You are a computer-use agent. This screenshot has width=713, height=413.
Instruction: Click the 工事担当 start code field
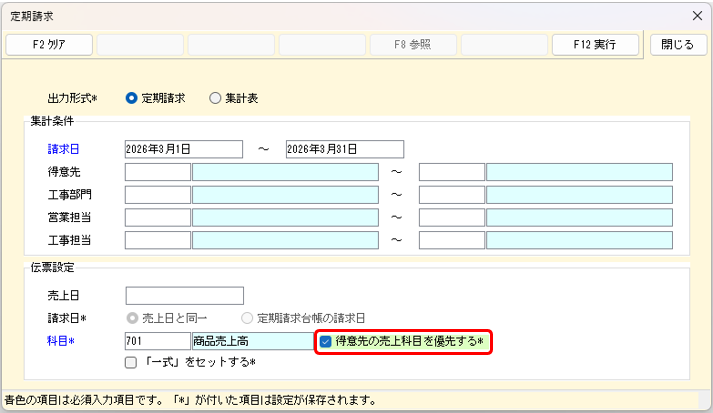[158, 240]
